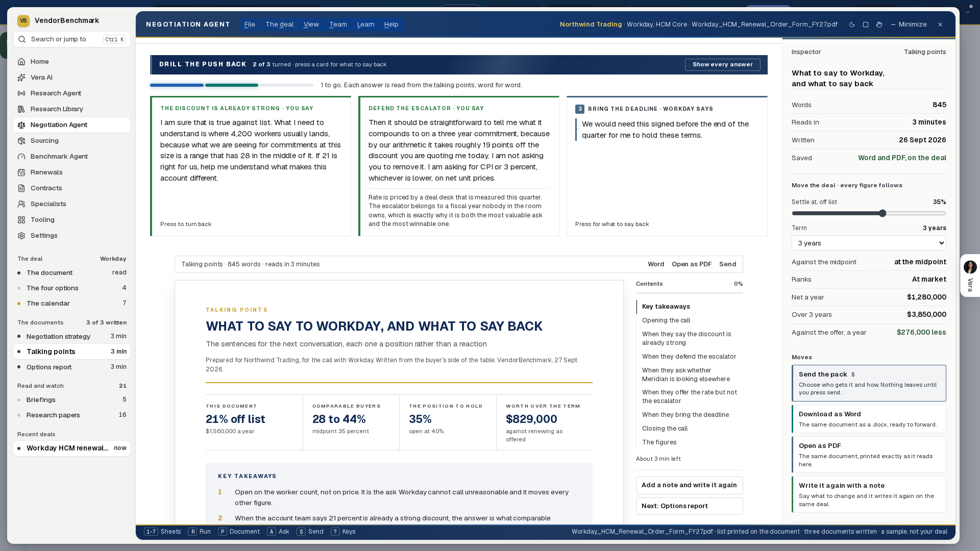The width and height of the screenshot is (980, 551).
Task: Click Add a note and write it again
Action: point(689,485)
